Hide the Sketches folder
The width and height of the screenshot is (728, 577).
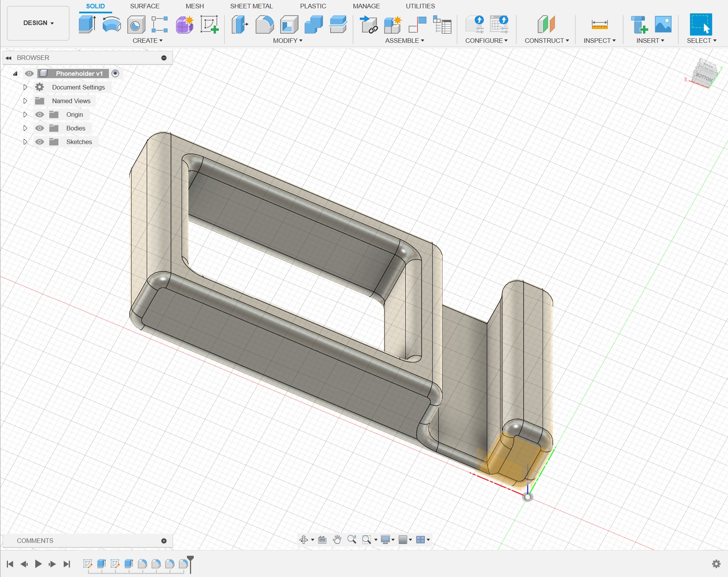39,141
